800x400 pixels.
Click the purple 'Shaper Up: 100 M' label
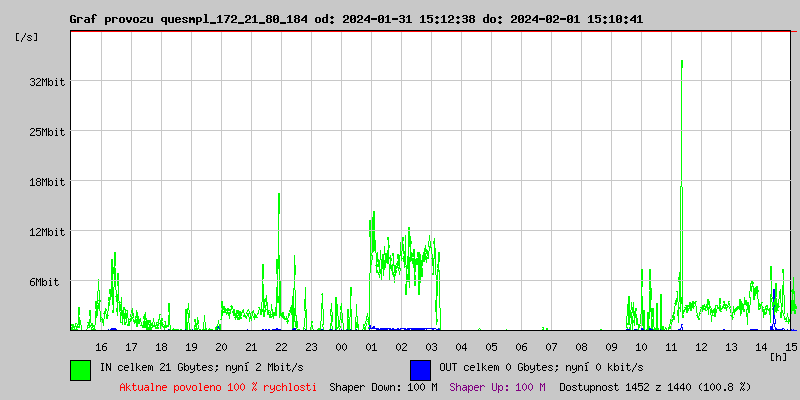(497, 386)
